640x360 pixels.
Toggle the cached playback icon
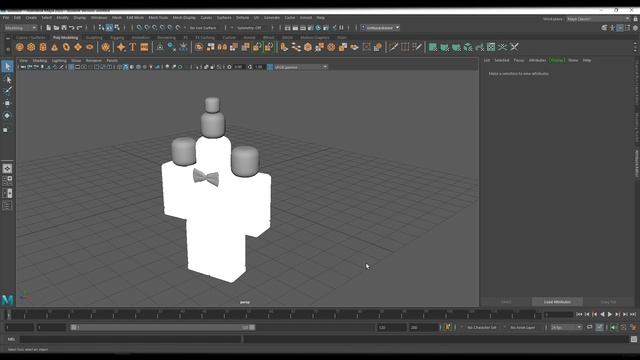pyautogui.click(x=599, y=327)
